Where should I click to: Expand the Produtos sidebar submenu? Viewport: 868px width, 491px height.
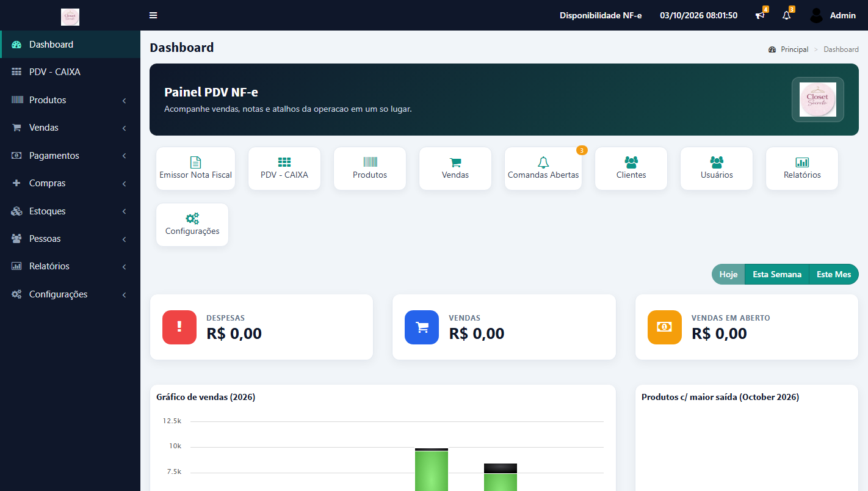point(70,100)
